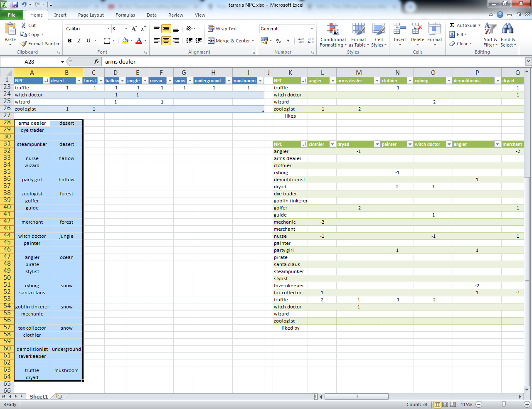This screenshot has width=532, height=409.
Task: Toggle Italic formatting
Action: coord(79,41)
